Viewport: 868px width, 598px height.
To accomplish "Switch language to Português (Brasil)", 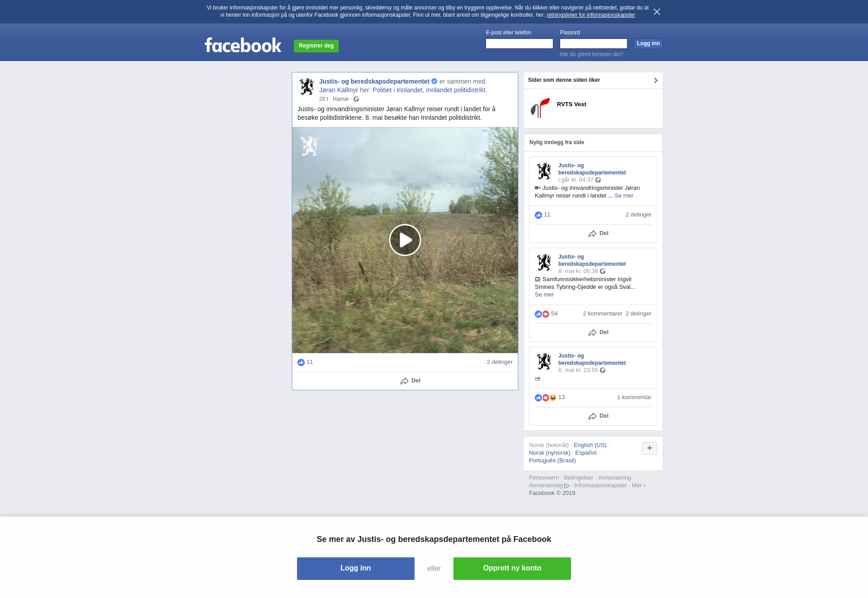I will (x=552, y=461).
